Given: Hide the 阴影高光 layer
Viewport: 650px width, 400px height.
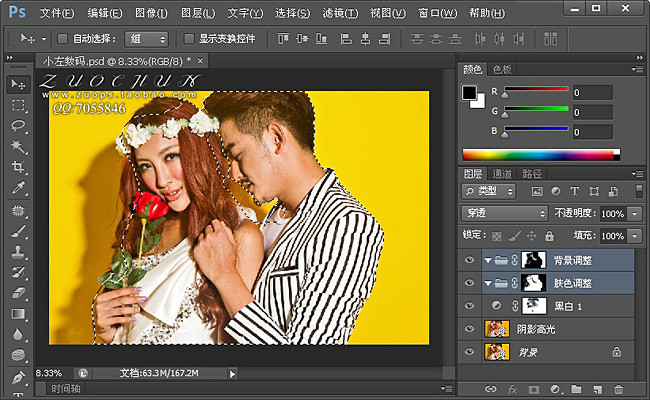Looking at the screenshot, I should pyautogui.click(x=469, y=329).
